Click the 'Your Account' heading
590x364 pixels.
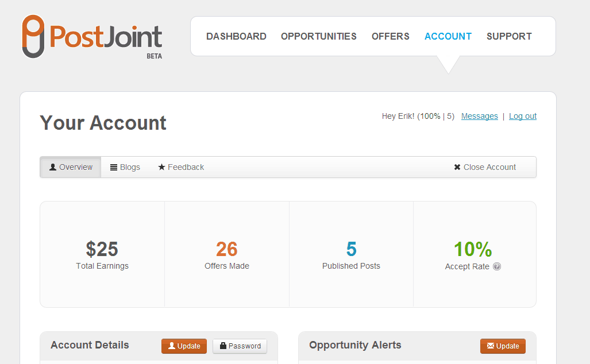103,123
